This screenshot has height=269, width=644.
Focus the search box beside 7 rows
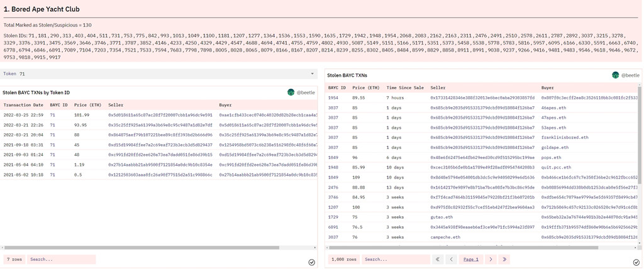[61, 259]
